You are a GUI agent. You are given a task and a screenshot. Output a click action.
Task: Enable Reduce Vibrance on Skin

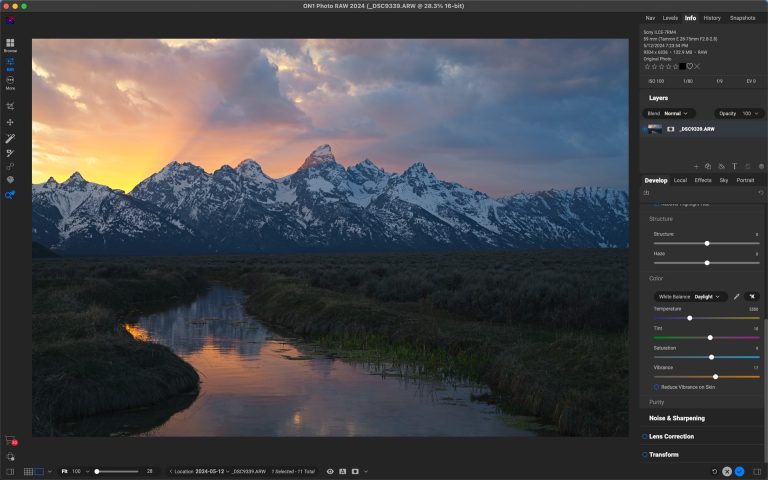(x=656, y=387)
